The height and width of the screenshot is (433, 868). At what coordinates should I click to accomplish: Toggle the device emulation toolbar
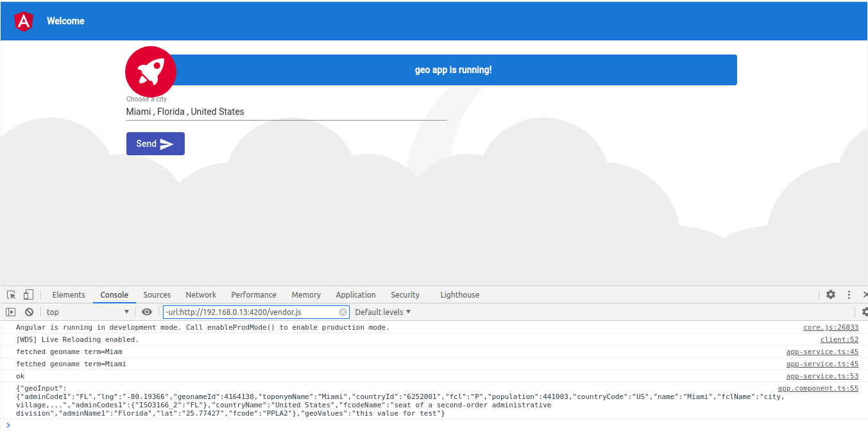28,294
